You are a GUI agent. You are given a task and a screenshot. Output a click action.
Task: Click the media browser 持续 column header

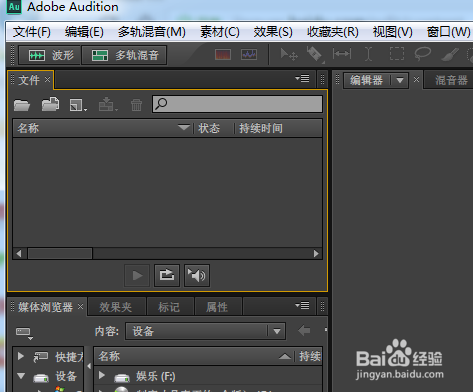point(310,356)
